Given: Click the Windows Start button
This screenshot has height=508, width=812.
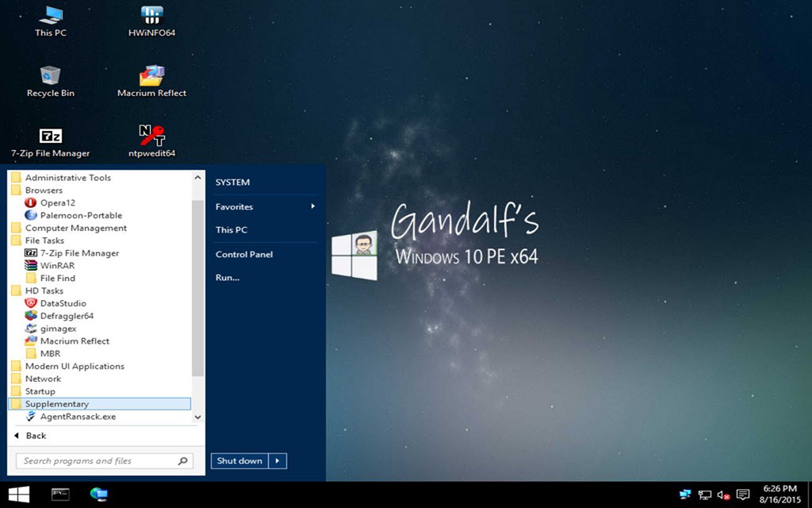Looking at the screenshot, I should click(19, 495).
